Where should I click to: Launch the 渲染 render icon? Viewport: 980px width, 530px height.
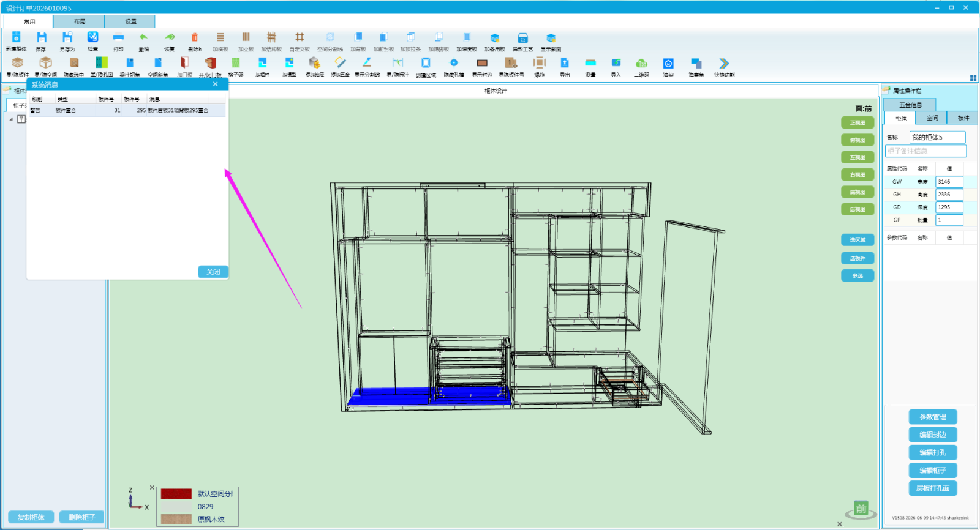point(668,67)
